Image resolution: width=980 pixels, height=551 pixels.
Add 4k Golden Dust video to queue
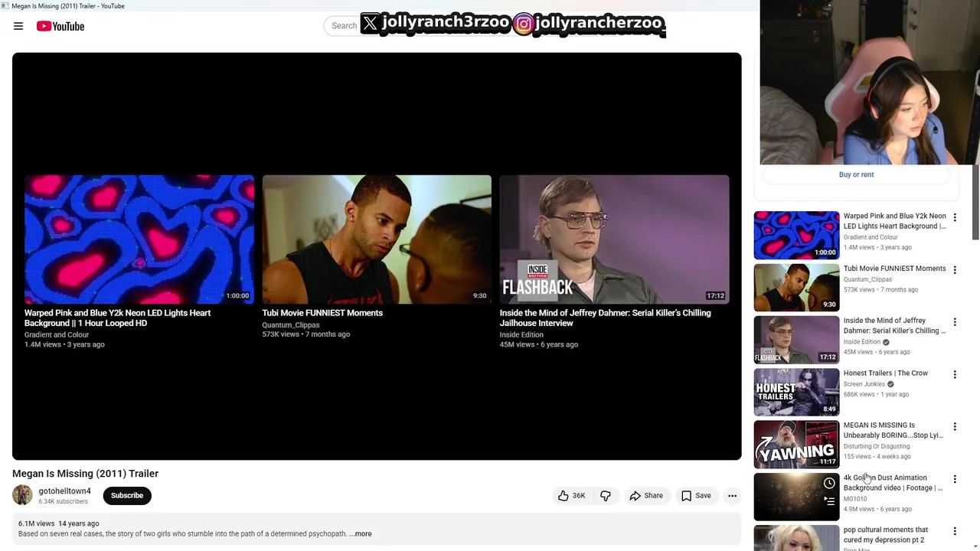829,501
